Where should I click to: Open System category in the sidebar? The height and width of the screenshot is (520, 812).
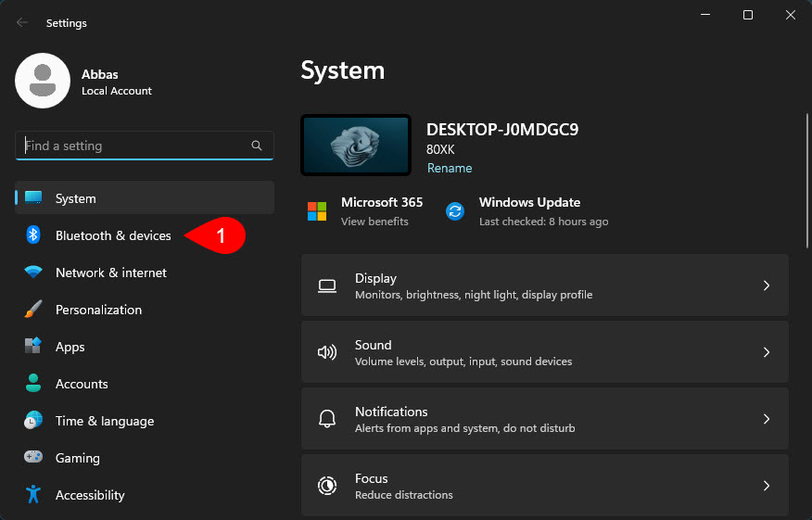(x=76, y=198)
